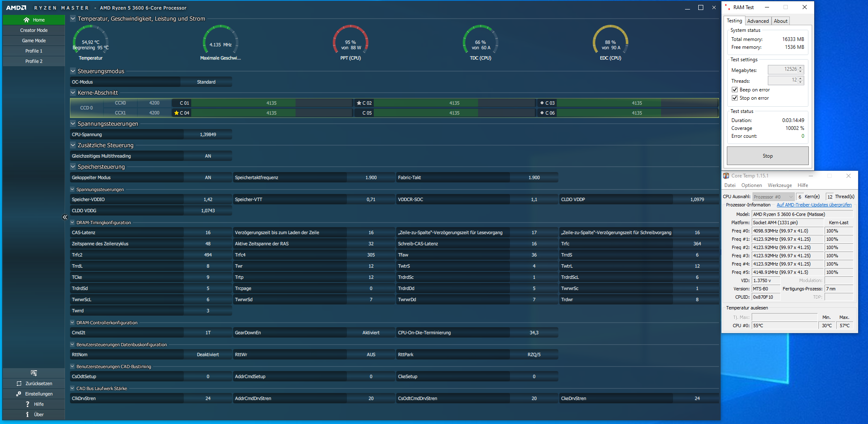Click the Core Temp title bar icon

tap(726, 176)
